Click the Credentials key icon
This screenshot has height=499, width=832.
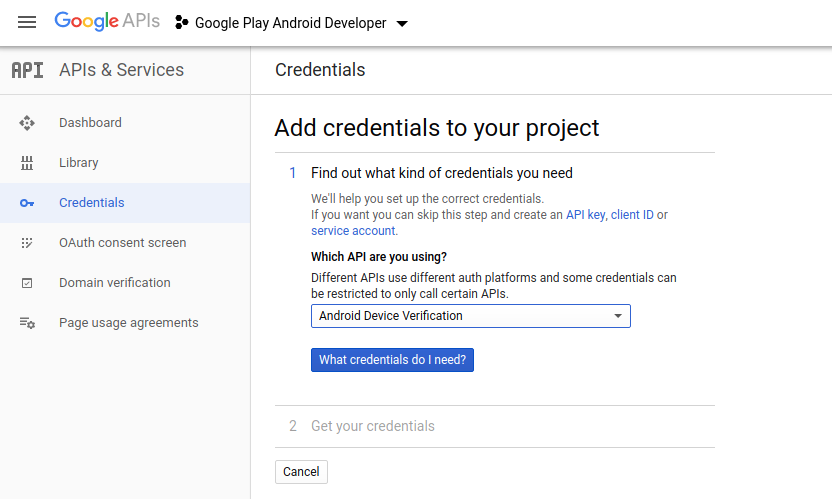point(27,203)
